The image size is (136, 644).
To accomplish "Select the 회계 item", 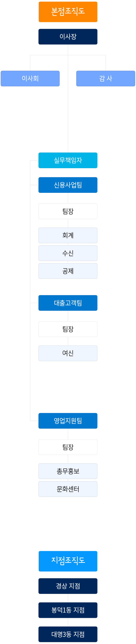I will [68, 236].
